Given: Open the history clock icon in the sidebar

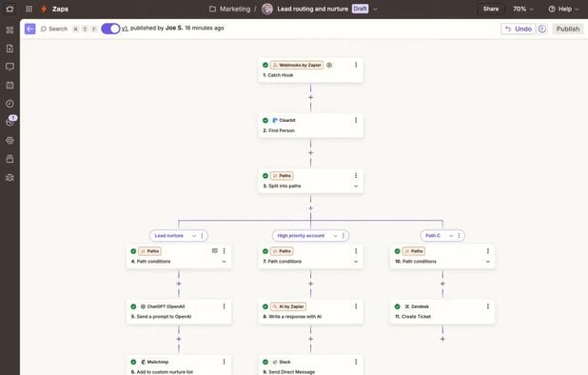Looking at the screenshot, I should (10, 104).
